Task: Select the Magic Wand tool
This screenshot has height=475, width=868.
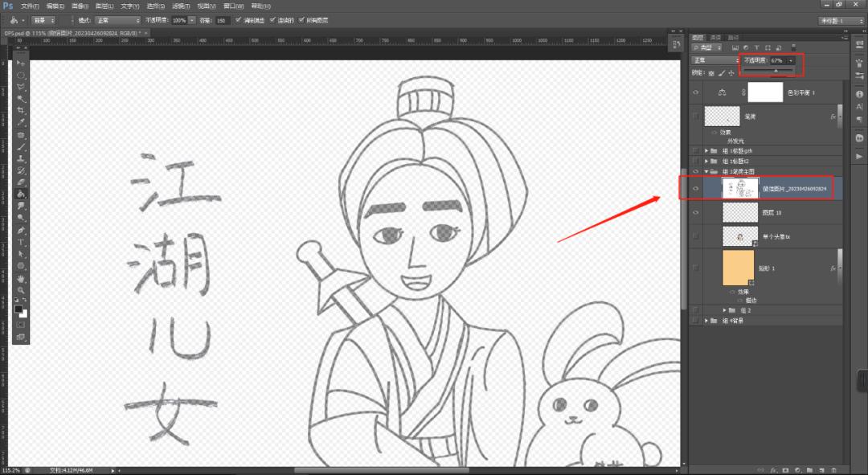Action: pos(21,98)
